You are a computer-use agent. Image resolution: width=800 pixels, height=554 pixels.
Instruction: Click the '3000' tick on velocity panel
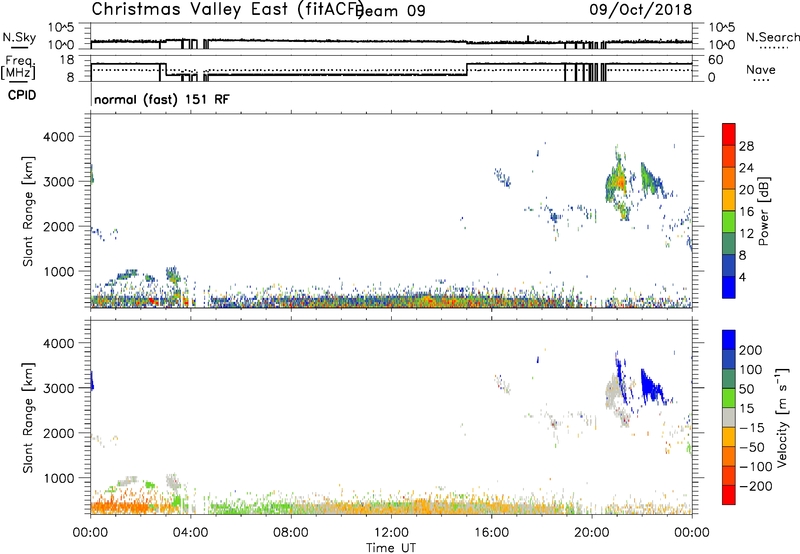[58, 388]
